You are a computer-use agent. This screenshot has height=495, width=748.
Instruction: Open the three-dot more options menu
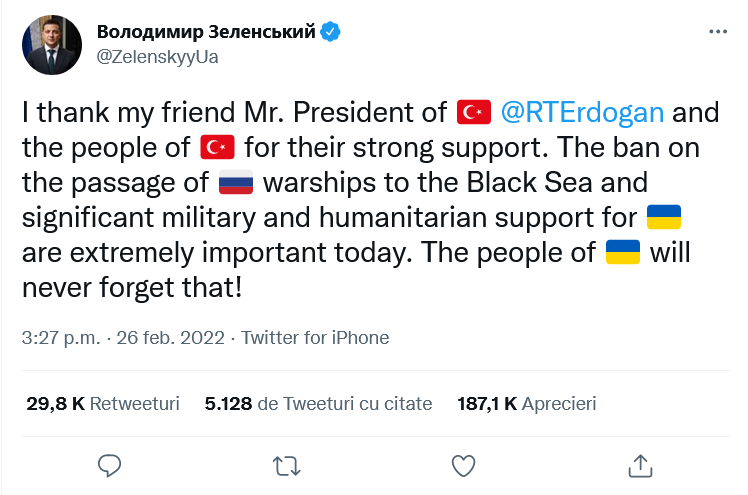(x=718, y=32)
